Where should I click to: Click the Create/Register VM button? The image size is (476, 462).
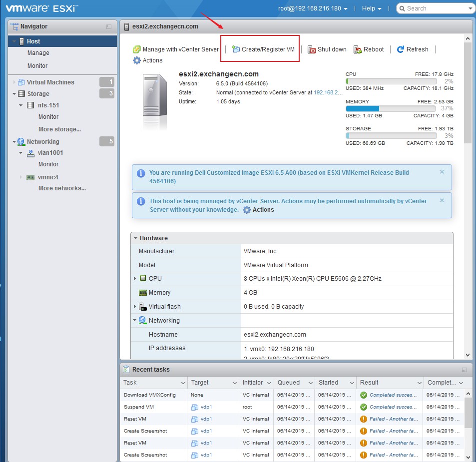263,49
